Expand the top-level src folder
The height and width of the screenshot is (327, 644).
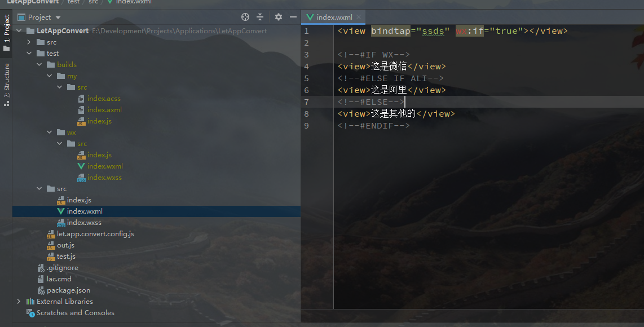(x=29, y=42)
